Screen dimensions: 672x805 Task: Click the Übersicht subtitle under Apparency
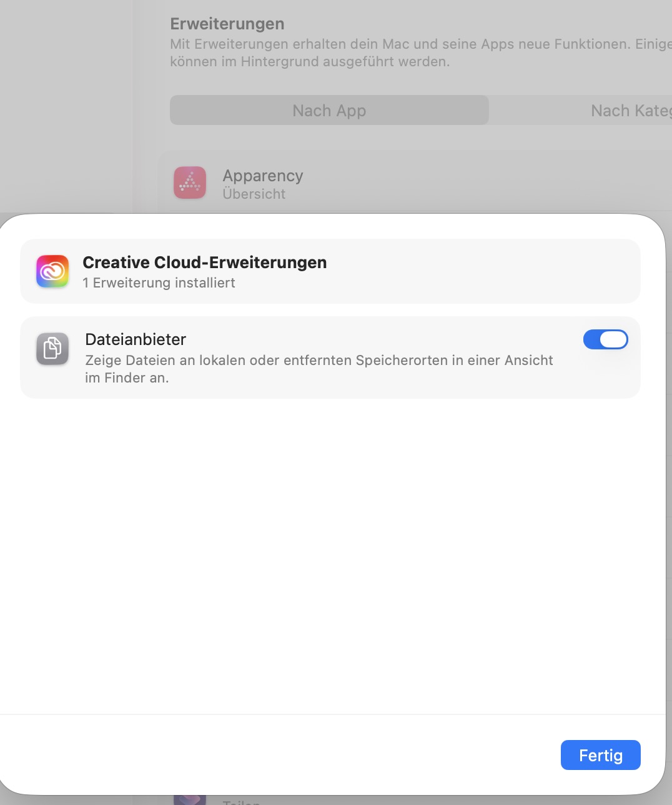point(254,194)
